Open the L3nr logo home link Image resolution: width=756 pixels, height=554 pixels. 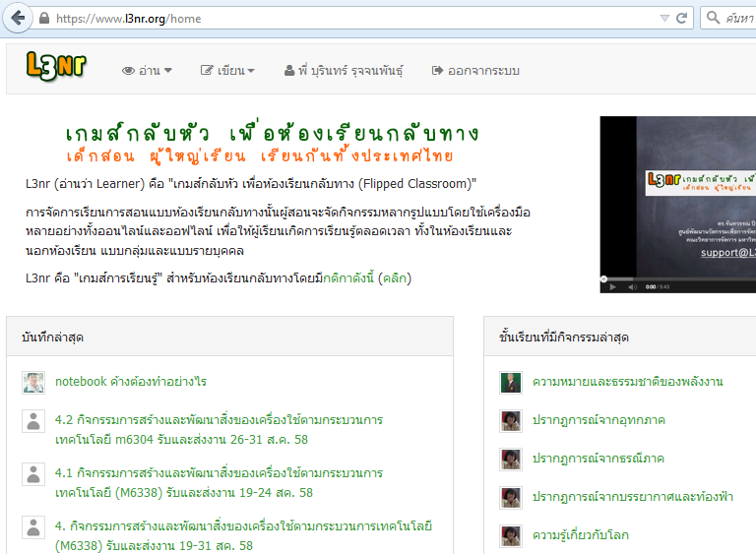tap(56, 66)
